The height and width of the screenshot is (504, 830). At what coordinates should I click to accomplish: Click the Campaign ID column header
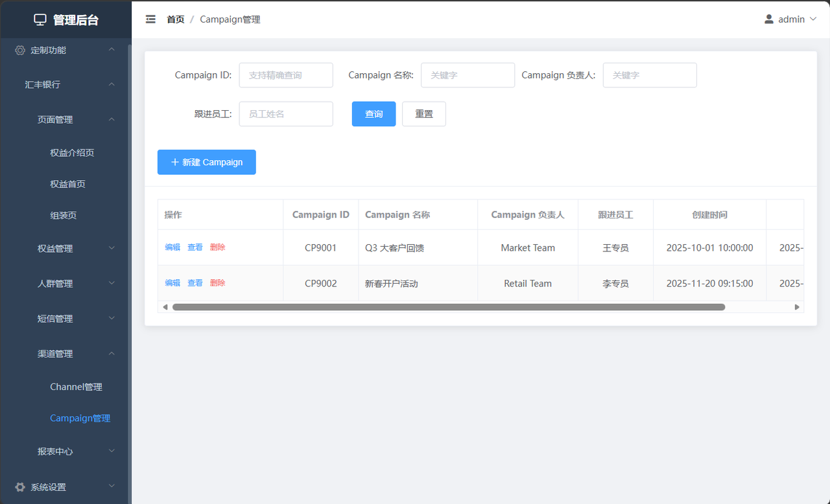point(321,214)
